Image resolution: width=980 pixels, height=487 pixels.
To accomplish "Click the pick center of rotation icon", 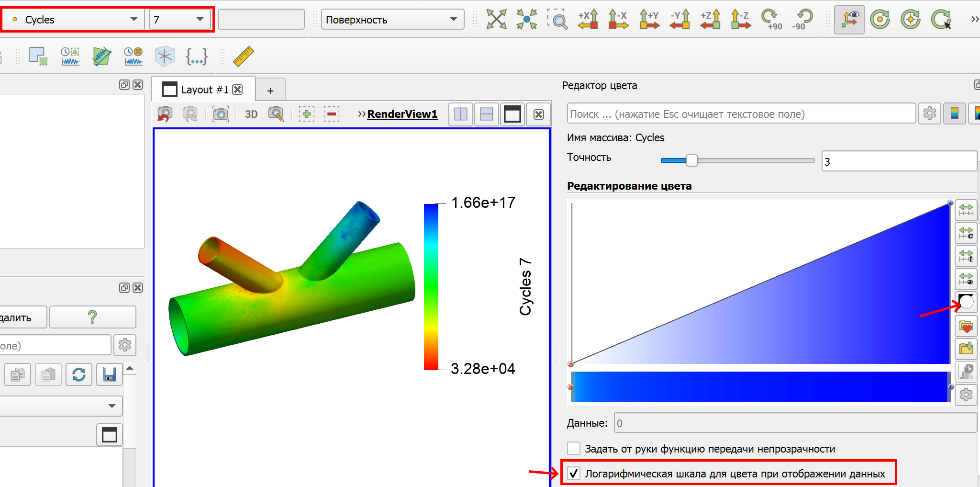I will point(941,20).
